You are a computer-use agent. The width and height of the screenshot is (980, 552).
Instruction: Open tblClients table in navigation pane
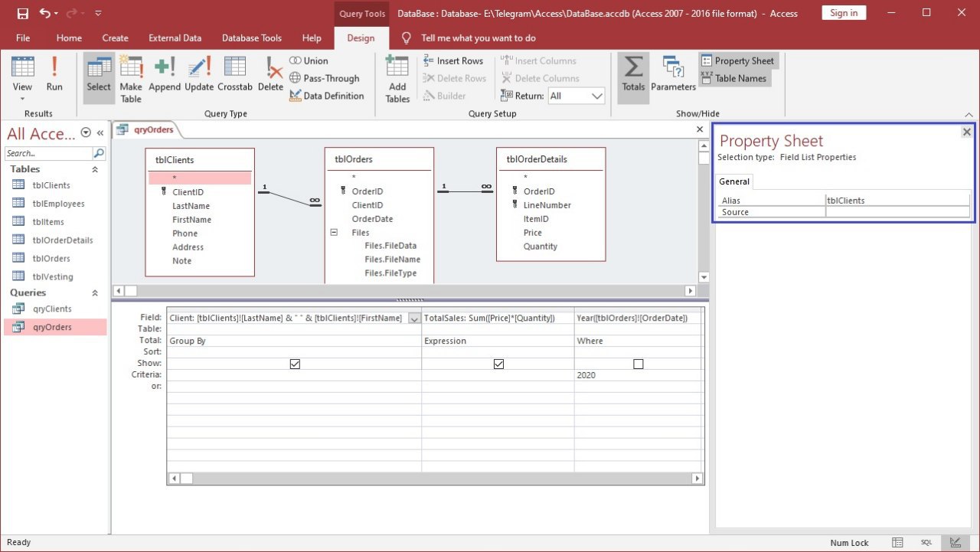51,185
